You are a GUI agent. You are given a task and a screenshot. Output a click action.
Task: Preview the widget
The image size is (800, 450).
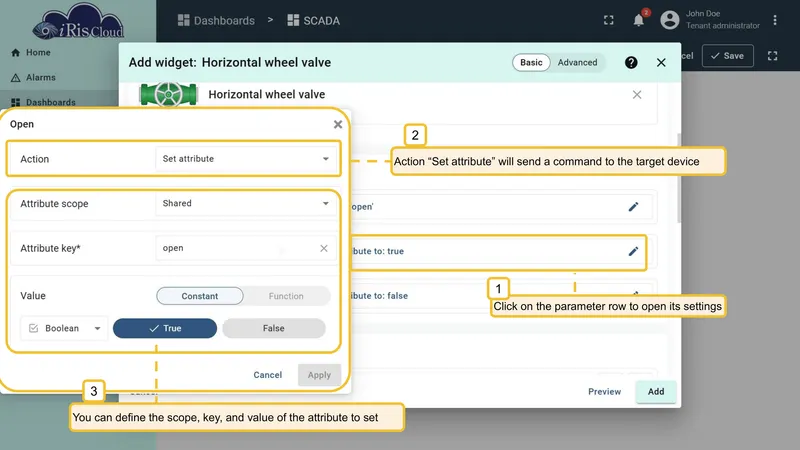604,391
